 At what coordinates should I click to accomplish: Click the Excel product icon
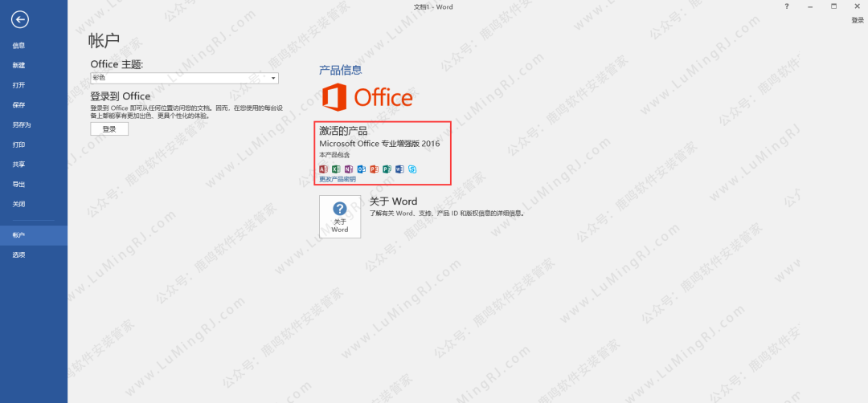[x=336, y=169]
